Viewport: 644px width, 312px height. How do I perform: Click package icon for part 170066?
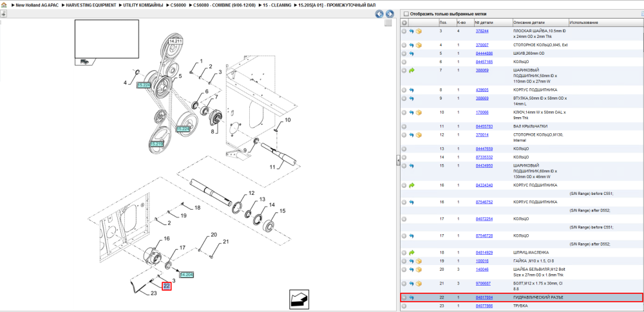point(419,113)
